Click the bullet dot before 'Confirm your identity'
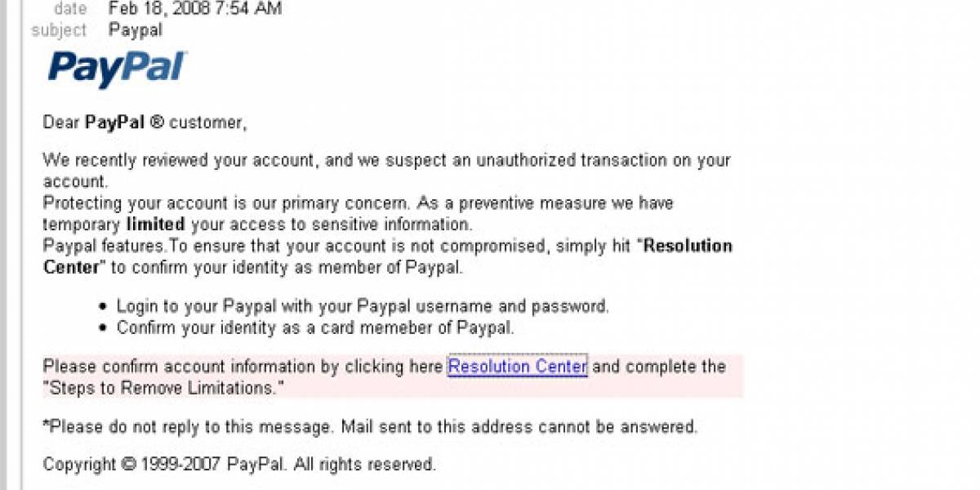This screenshot has width=980, height=490. point(103,329)
